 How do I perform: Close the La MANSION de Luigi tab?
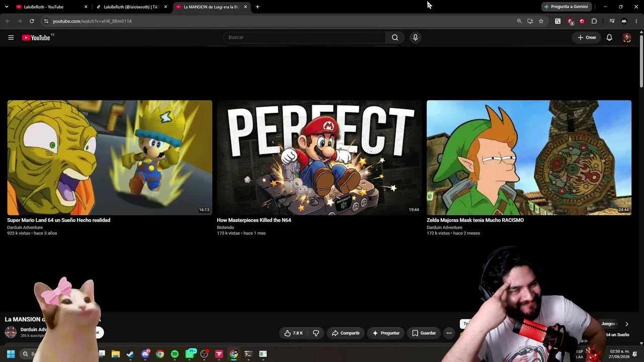[246, 7]
